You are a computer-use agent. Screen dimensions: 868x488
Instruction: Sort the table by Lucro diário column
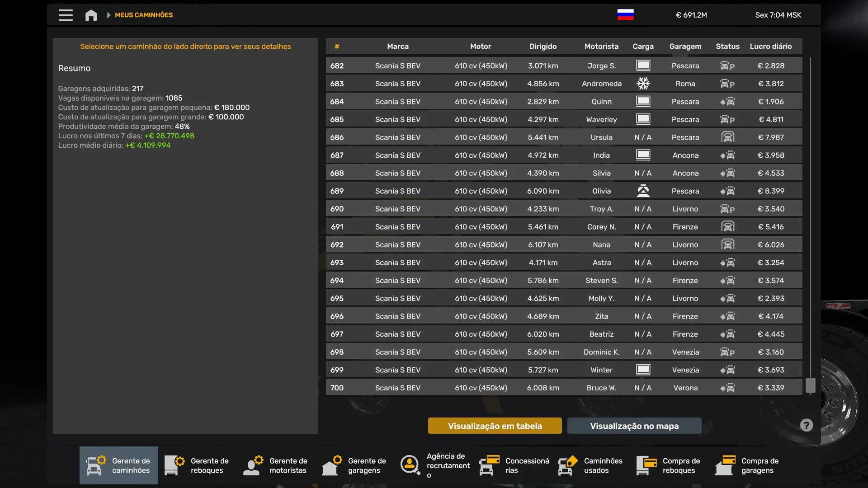pos(770,46)
